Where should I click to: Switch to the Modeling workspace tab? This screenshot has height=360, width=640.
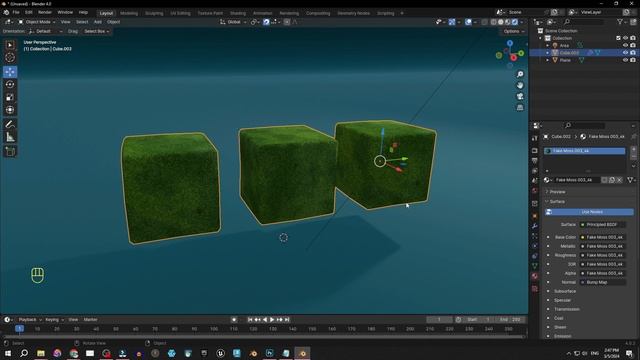pyautogui.click(x=129, y=13)
